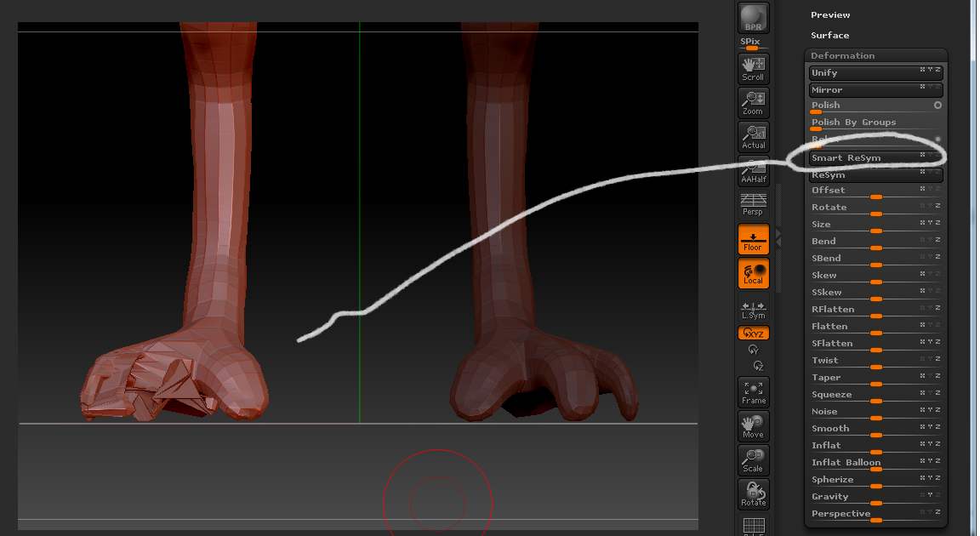Expand the Surface panel
980x536 pixels.
(829, 35)
